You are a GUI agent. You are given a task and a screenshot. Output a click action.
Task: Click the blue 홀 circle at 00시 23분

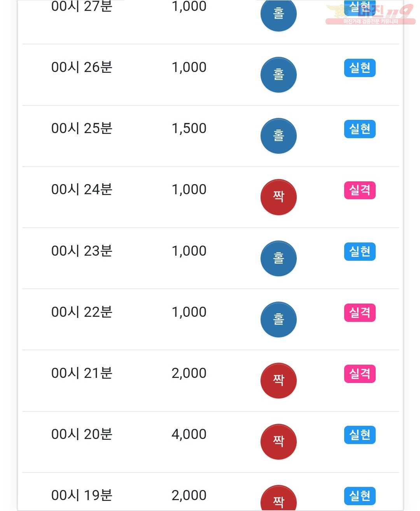[x=278, y=258]
